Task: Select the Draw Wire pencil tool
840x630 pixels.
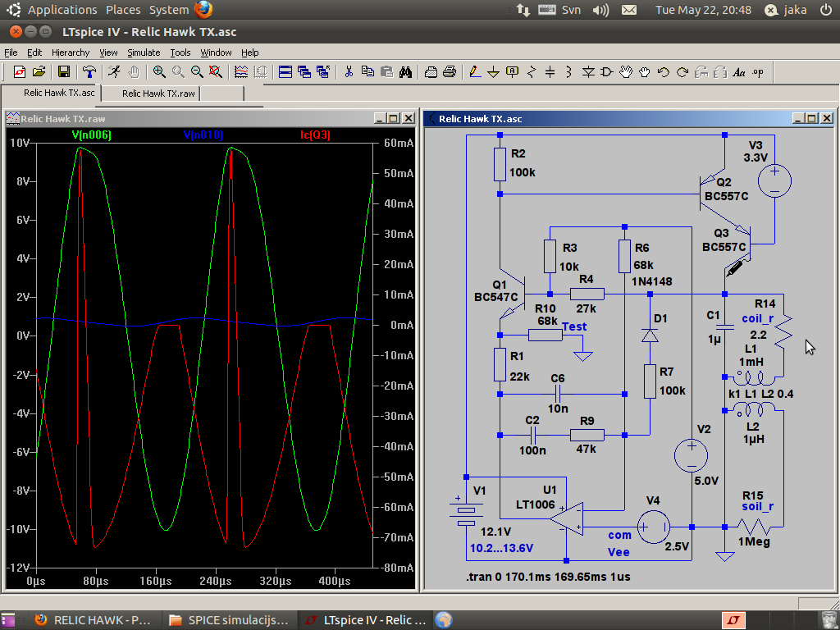Action: tap(475, 72)
